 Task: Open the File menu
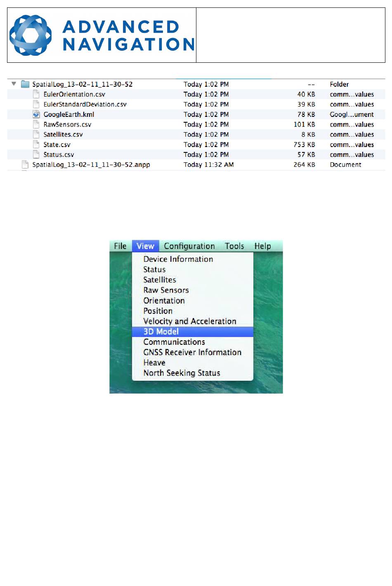(120, 246)
